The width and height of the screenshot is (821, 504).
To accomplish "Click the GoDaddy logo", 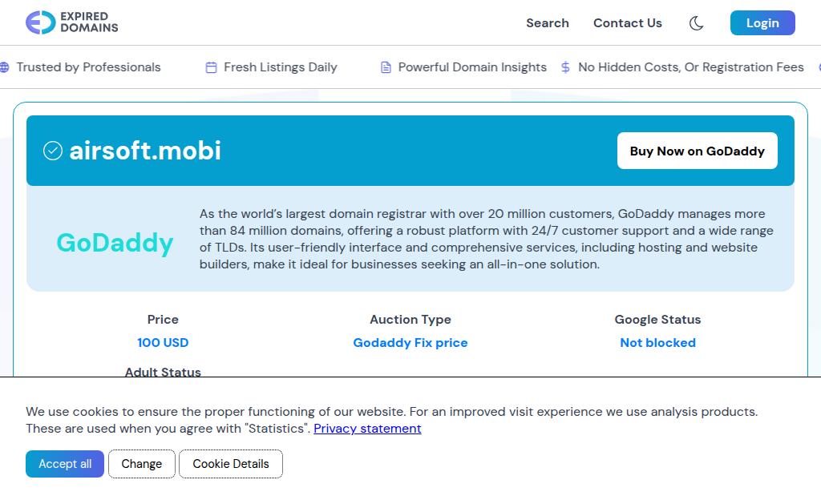I will (x=115, y=243).
